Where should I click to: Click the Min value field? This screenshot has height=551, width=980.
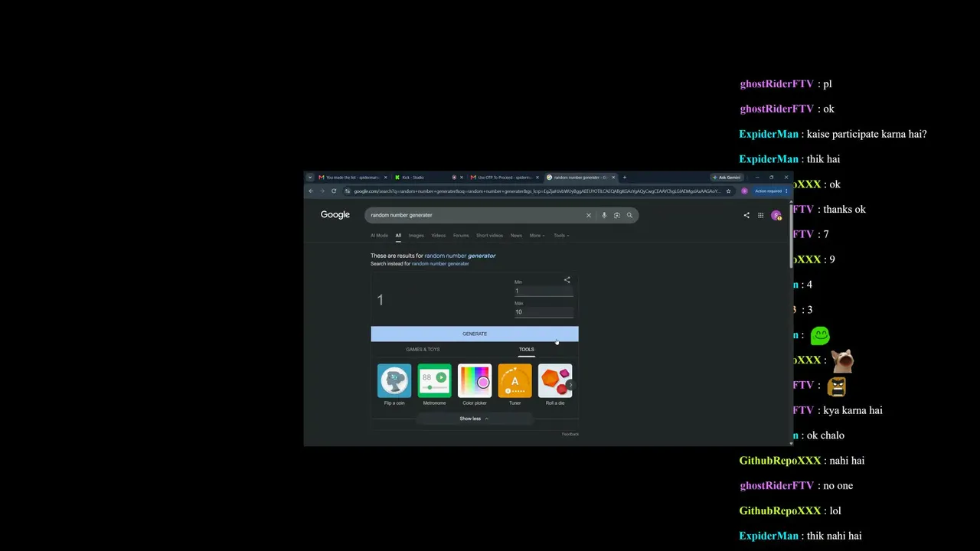point(544,291)
